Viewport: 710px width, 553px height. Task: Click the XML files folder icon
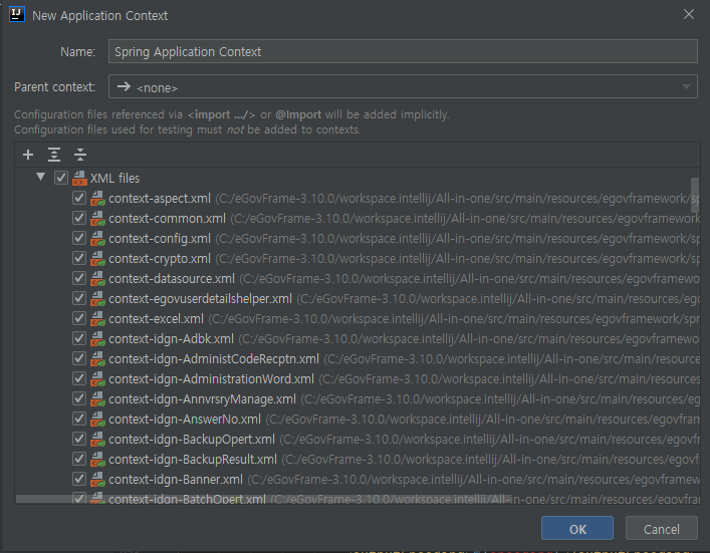(x=79, y=178)
